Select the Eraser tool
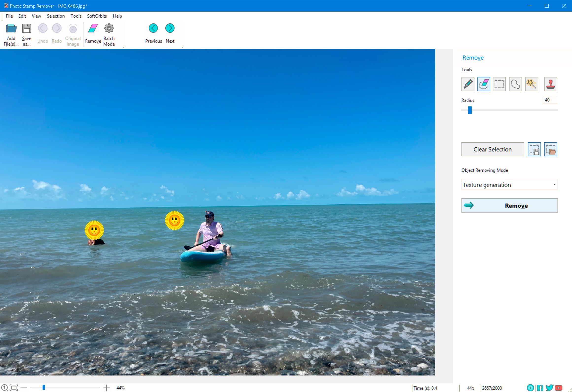Image resolution: width=572 pixels, height=392 pixels. pyautogui.click(x=484, y=84)
